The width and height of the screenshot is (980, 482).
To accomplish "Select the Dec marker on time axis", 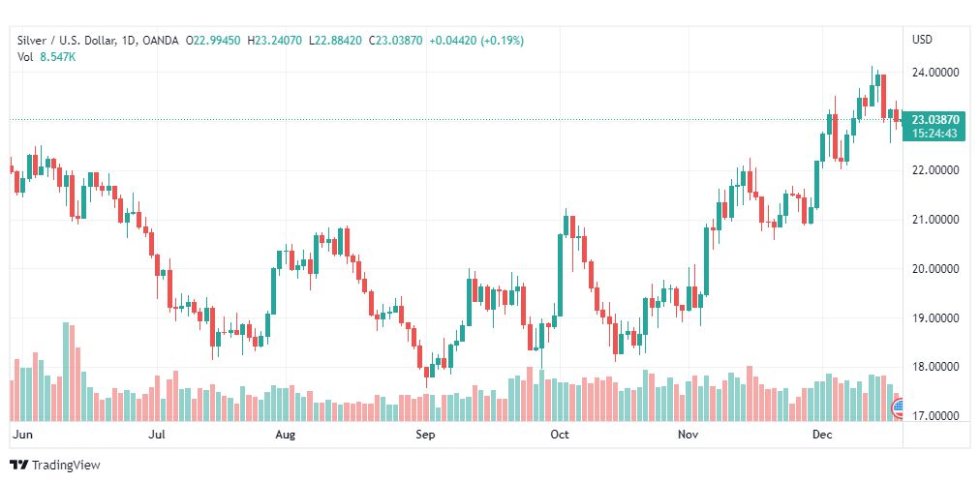I will coord(823,436).
